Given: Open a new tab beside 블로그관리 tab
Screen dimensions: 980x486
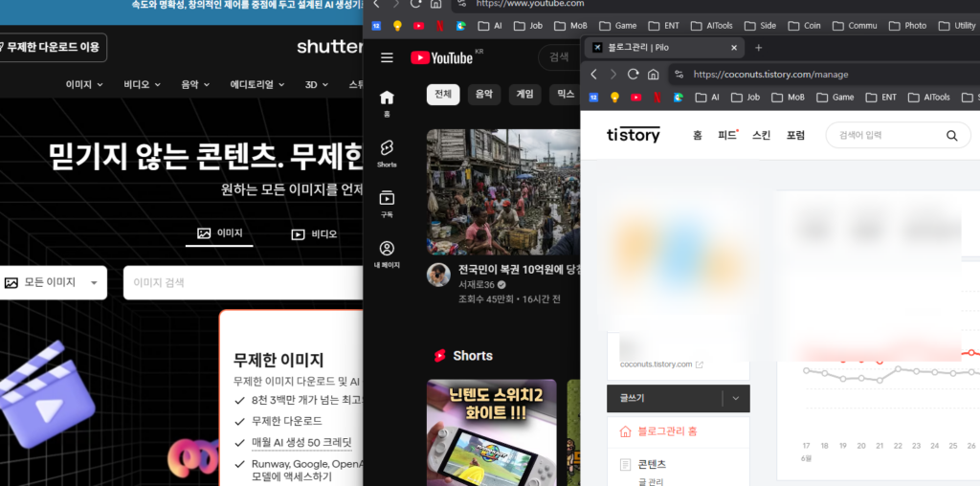Looking at the screenshot, I should 759,48.
